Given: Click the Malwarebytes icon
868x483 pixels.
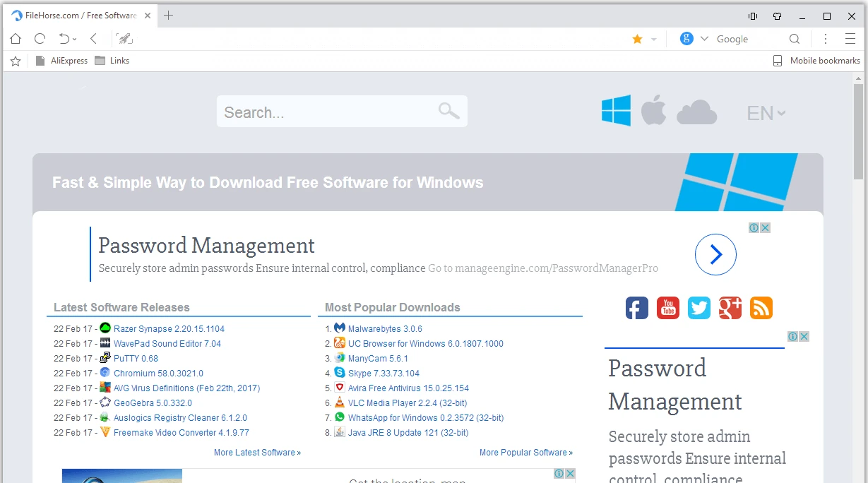Looking at the screenshot, I should point(340,328).
